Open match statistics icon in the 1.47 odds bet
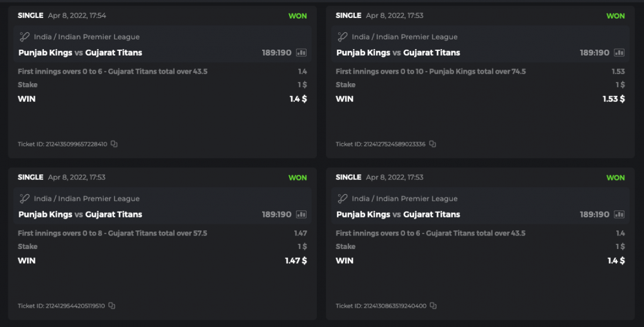 point(301,215)
